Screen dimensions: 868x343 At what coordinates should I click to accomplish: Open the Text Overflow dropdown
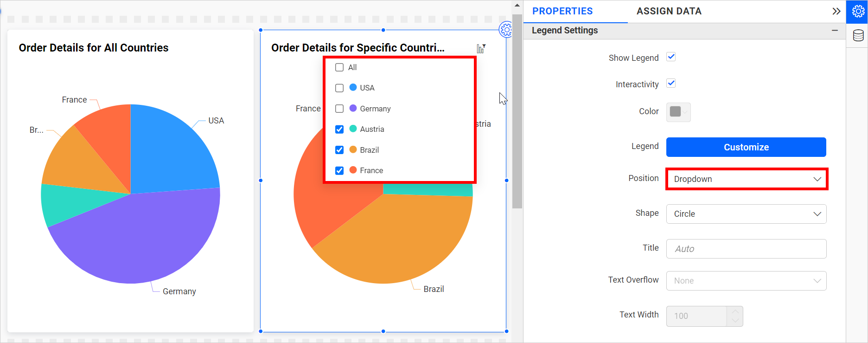point(746,281)
